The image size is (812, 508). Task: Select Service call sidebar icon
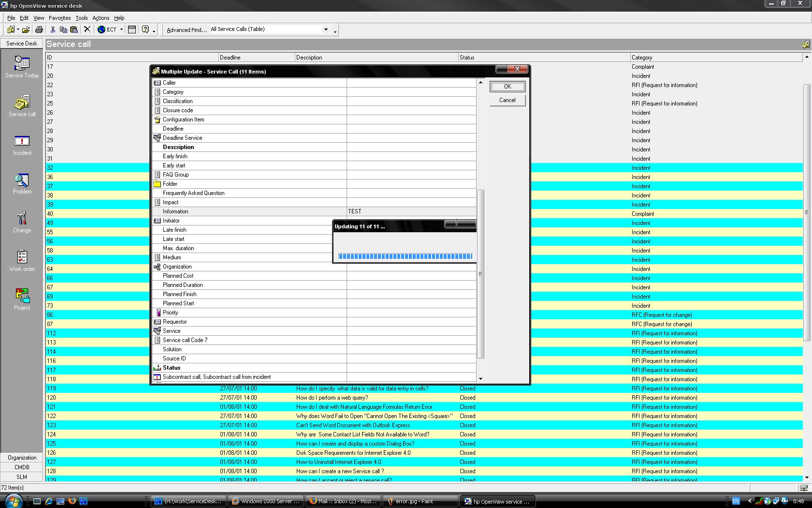point(22,105)
